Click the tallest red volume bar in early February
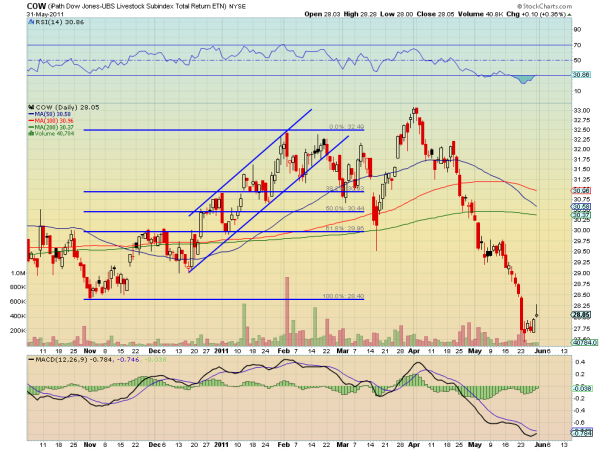 coord(287,311)
